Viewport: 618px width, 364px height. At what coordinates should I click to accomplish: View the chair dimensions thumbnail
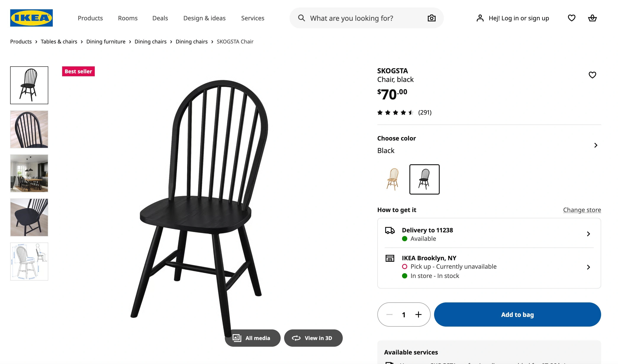[x=29, y=262]
